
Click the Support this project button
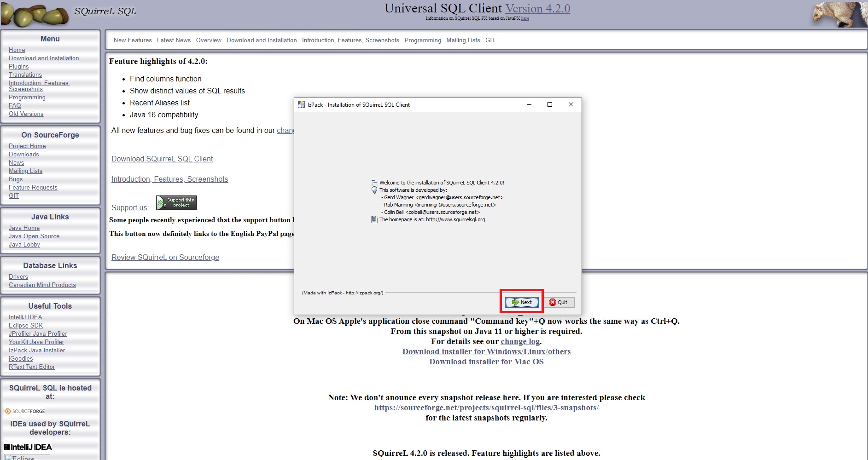pos(176,203)
